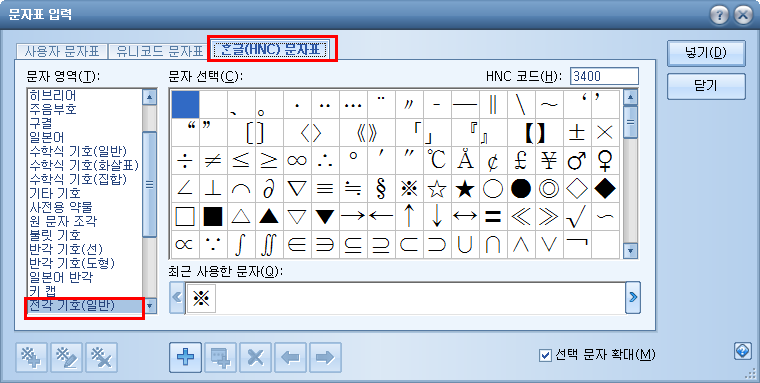
Task: Select 키 캡 in the list
Action: coord(43,291)
